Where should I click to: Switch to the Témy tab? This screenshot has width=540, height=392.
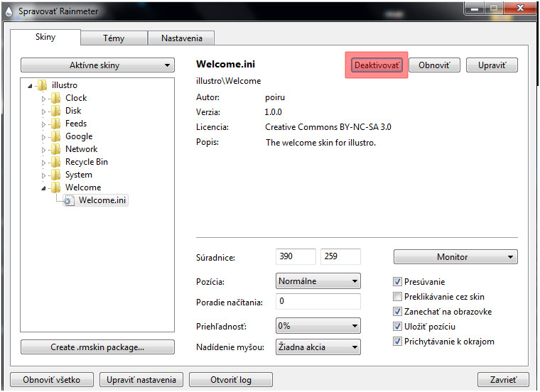tap(114, 38)
